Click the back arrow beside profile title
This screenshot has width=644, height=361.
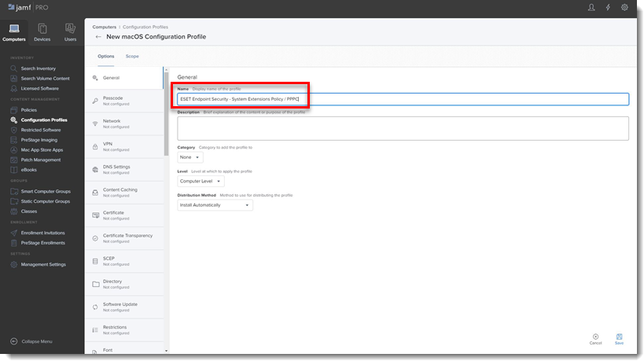tap(98, 36)
